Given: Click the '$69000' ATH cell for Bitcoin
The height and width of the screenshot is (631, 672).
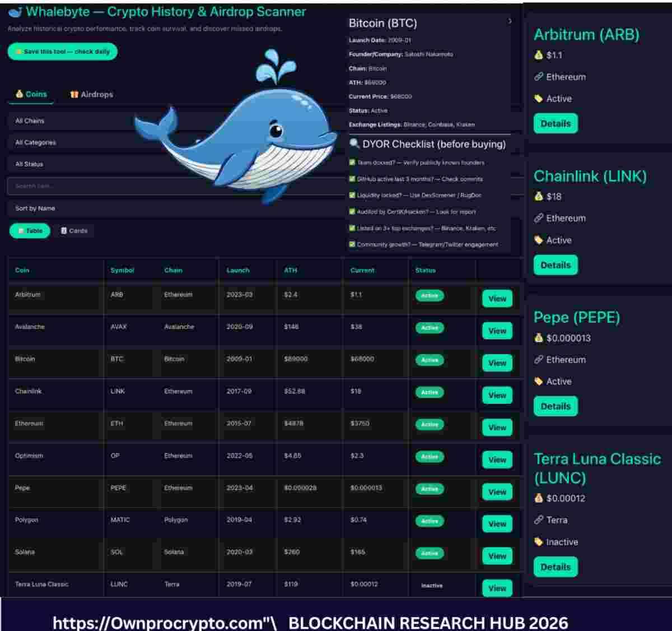Looking at the screenshot, I should point(296,359).
